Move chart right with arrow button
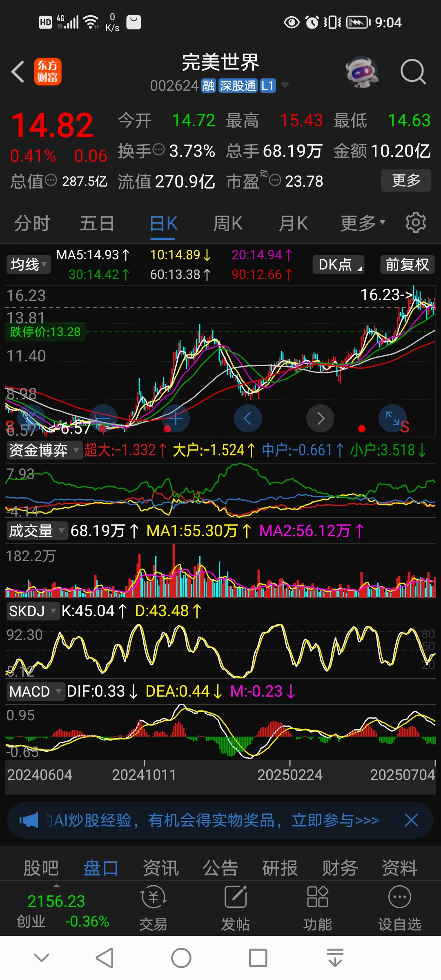Screen dimensions: 441x980 321,419
